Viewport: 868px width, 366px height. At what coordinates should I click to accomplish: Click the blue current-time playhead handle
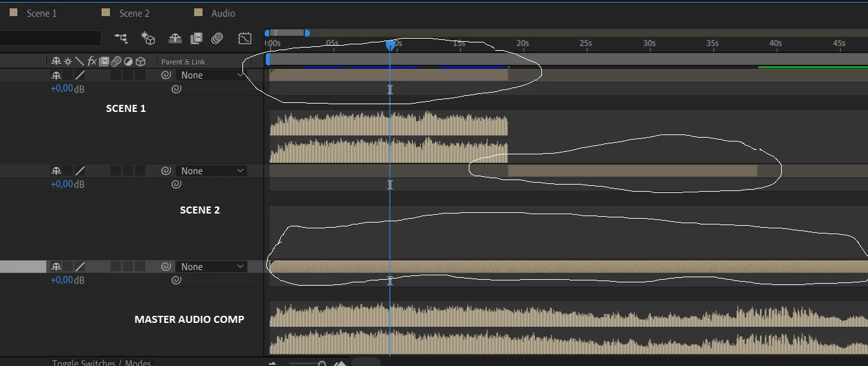pyautogui.click(x=390, y=45)
